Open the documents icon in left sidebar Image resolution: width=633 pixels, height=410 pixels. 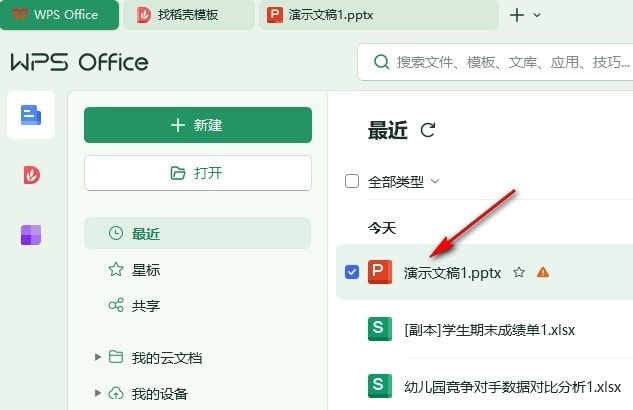(x=31, y=115)
